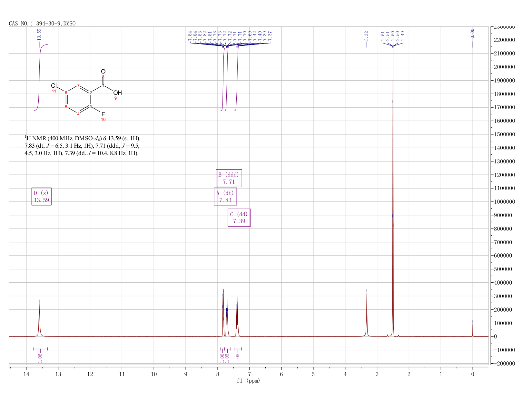Screen dimensions: 532x411
Task: Select the 'B (ddd) 7.71' multiplet box
Action: point(229,178)
